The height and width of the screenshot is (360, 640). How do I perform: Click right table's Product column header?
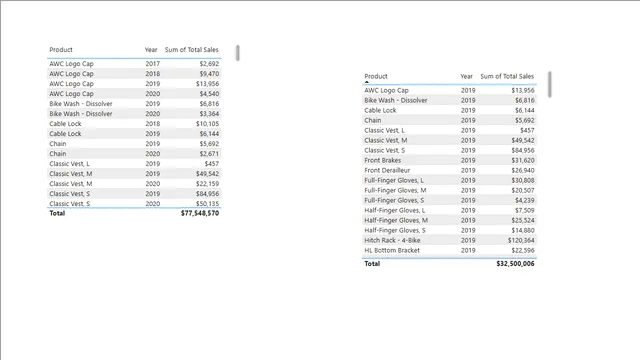[376, 76]
